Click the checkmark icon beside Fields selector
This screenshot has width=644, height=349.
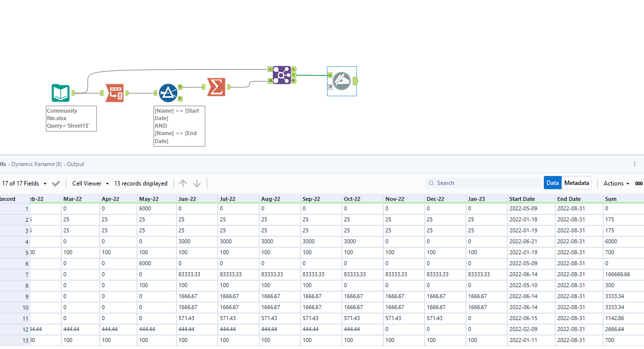[x=56, y=183]
